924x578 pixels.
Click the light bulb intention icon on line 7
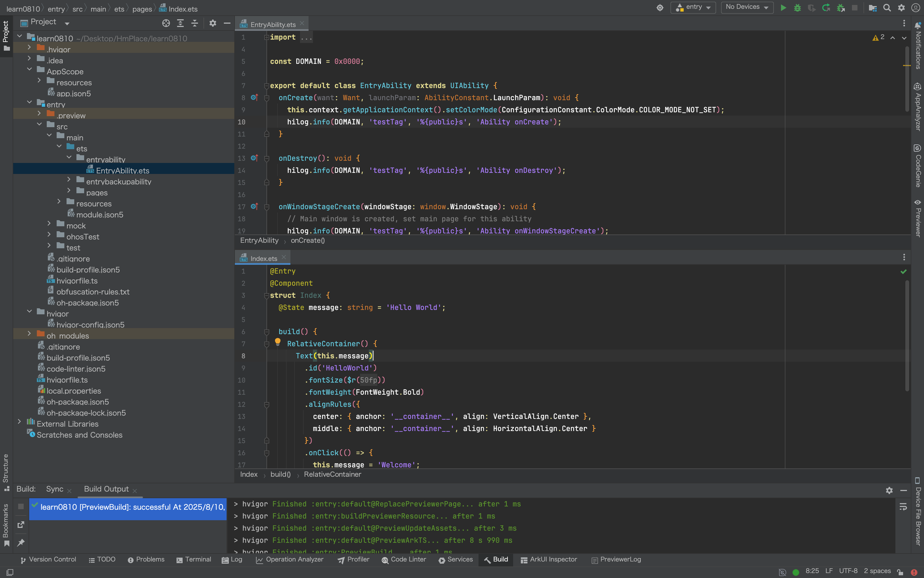pyautogui.click(x=277, y=342)
